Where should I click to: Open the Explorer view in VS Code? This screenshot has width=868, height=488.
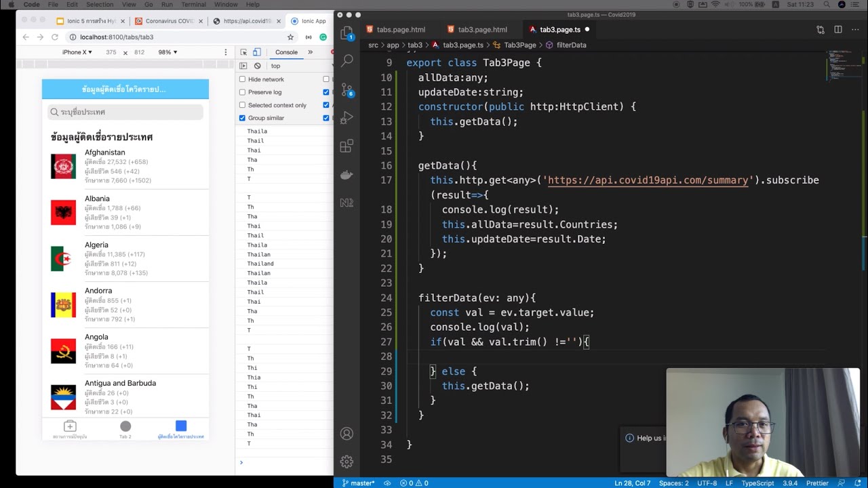pyautogui.click(x=347, y=32)
